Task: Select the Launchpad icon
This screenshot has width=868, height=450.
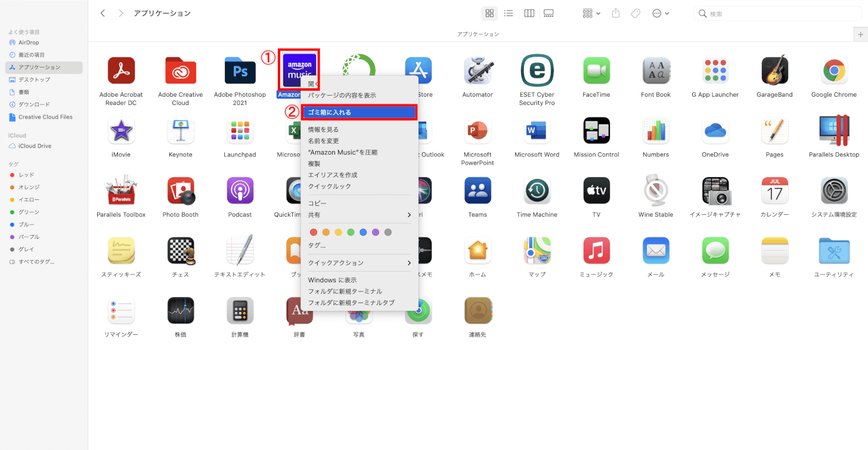Action: point(240,130)
